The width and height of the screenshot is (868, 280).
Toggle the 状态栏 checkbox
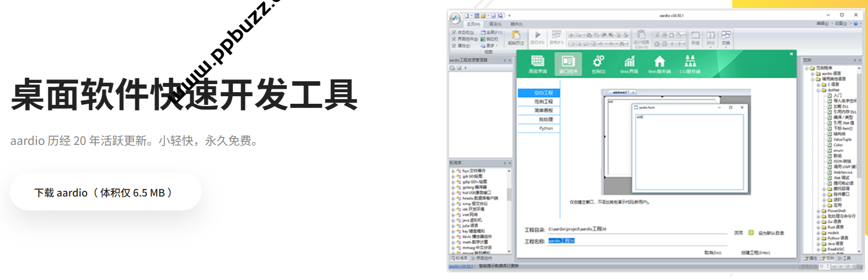pyautogui.click(x=454, y=32)
